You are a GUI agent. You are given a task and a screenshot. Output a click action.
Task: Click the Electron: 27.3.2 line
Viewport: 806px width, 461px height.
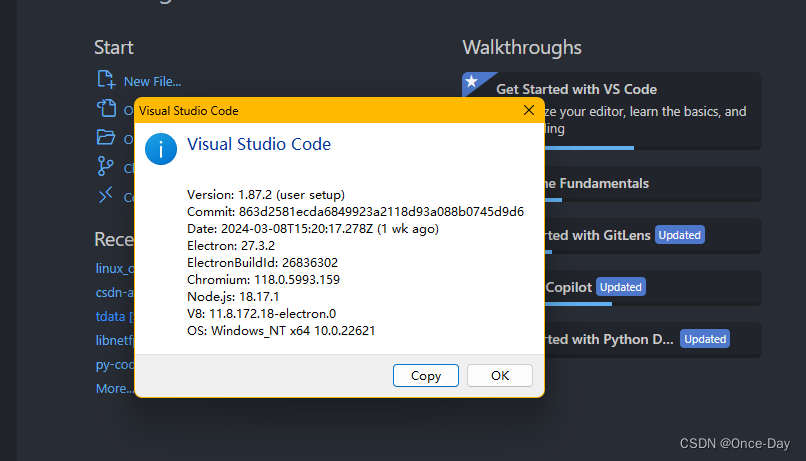click(x=231, y=246)
